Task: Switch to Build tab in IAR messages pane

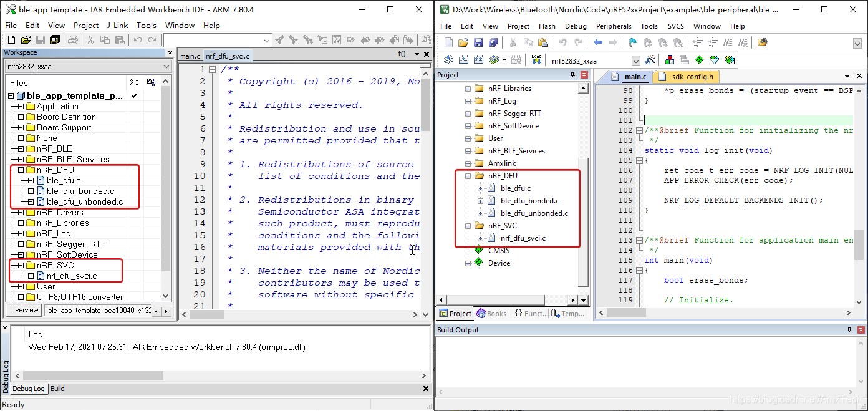Action: [57, 389]
